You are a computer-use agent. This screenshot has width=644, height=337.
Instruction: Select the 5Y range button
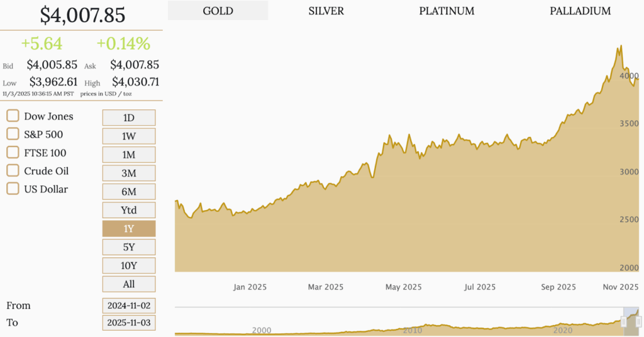tap(129, 247)
